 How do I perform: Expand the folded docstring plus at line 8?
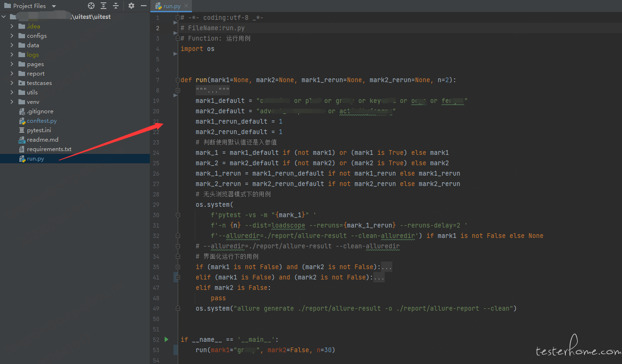point(178,90)
